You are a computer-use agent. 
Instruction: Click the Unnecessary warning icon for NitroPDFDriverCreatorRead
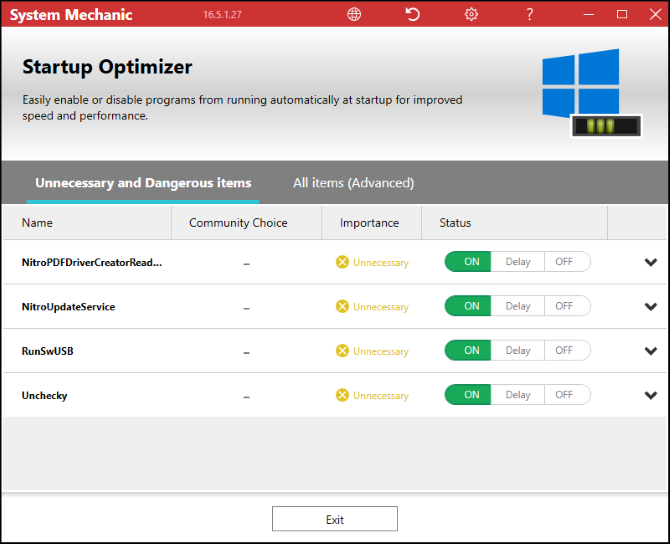[x=342, y=262]
